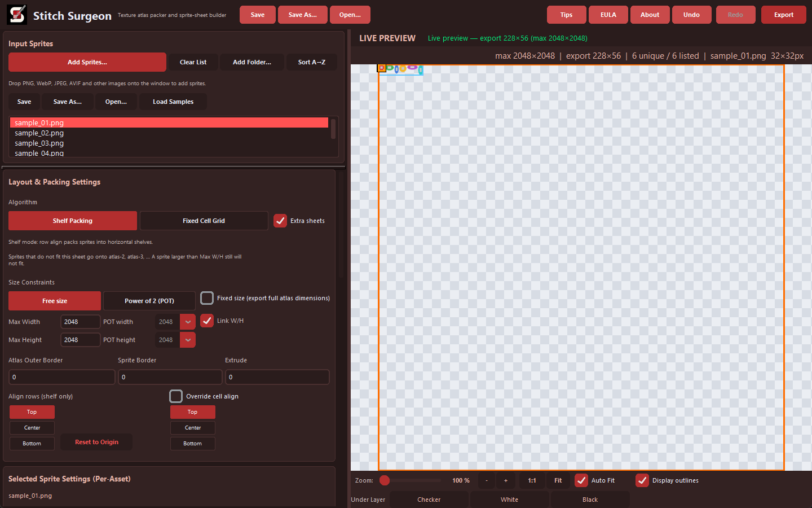Zoom out with the minus button
The width and height of the screenshot is (812, 508).
click(487, 480)
